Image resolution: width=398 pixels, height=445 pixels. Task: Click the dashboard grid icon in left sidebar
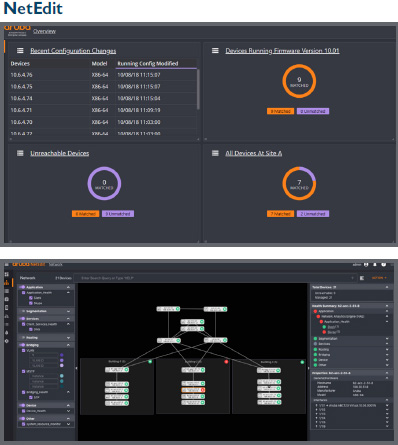pyautogui.click(x=7, y=274)
